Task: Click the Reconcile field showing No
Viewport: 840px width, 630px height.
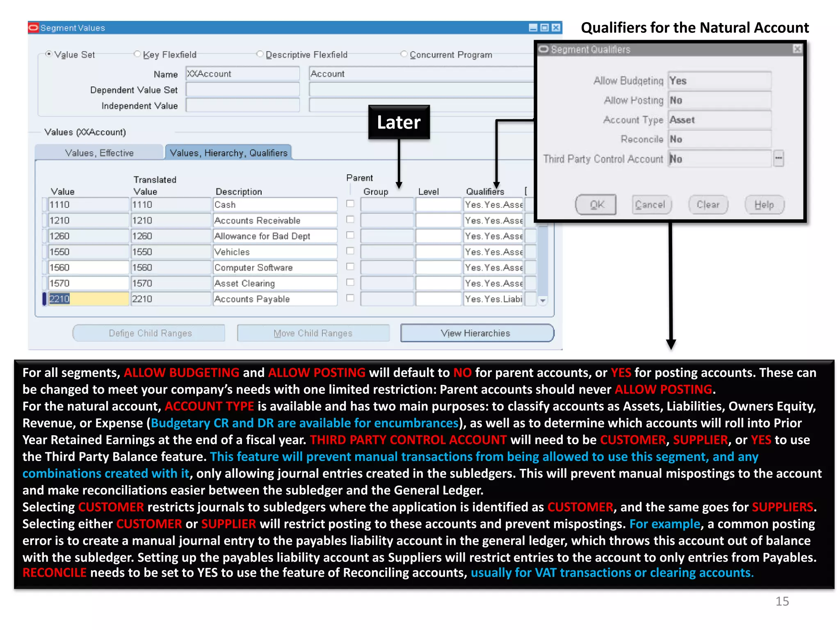Action: coord(719,139)
